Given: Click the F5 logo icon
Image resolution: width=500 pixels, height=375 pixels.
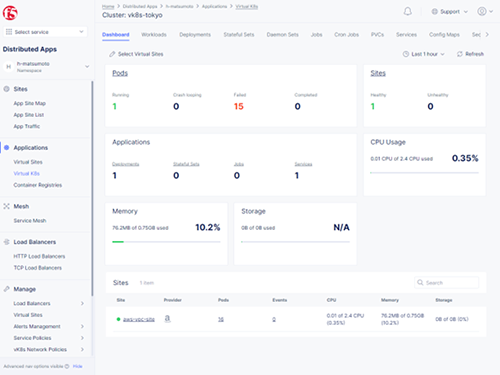Looking at the screenshot, I should [10, 13].
